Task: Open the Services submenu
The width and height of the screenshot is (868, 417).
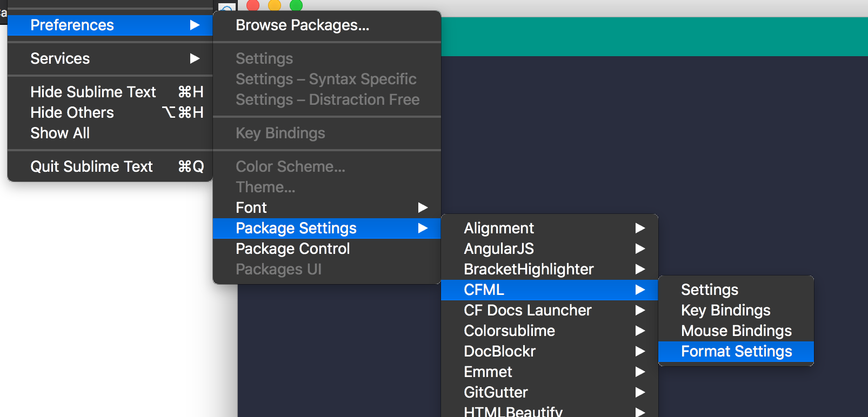Action: (110, 59)
